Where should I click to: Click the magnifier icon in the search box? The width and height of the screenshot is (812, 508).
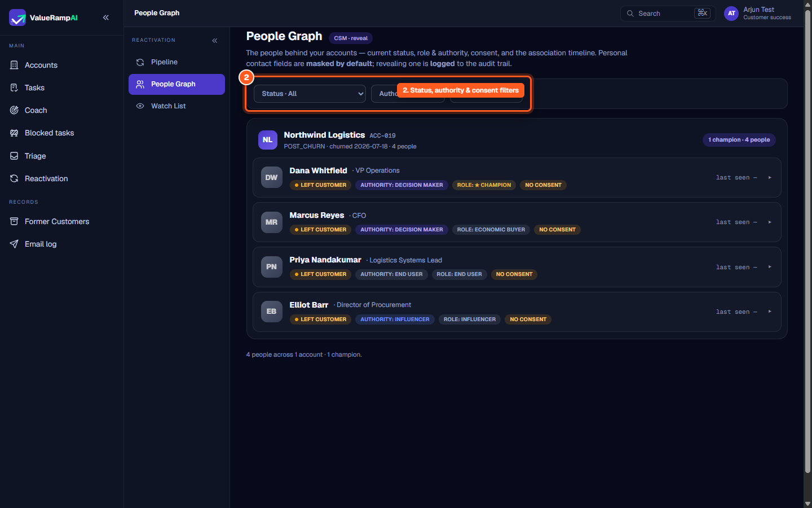click(x=630, y=14)
